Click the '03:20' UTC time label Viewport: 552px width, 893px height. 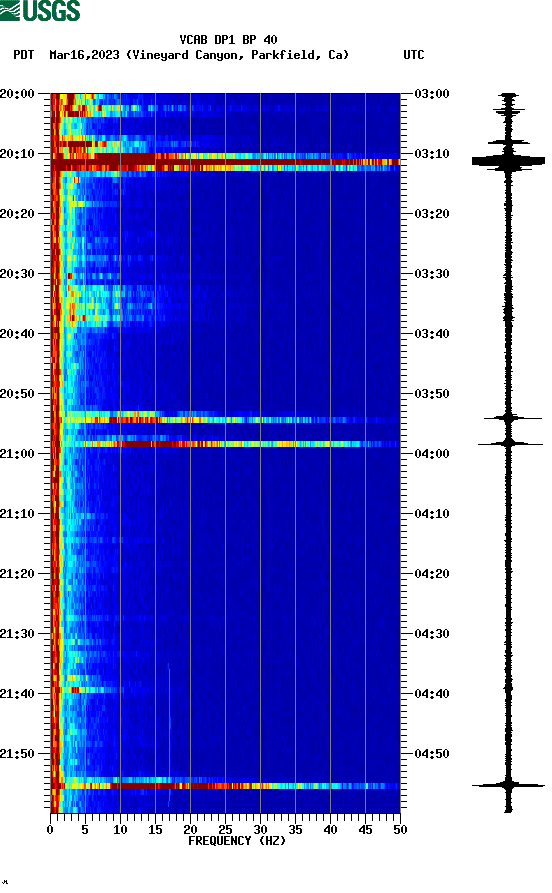click(432, 214)
